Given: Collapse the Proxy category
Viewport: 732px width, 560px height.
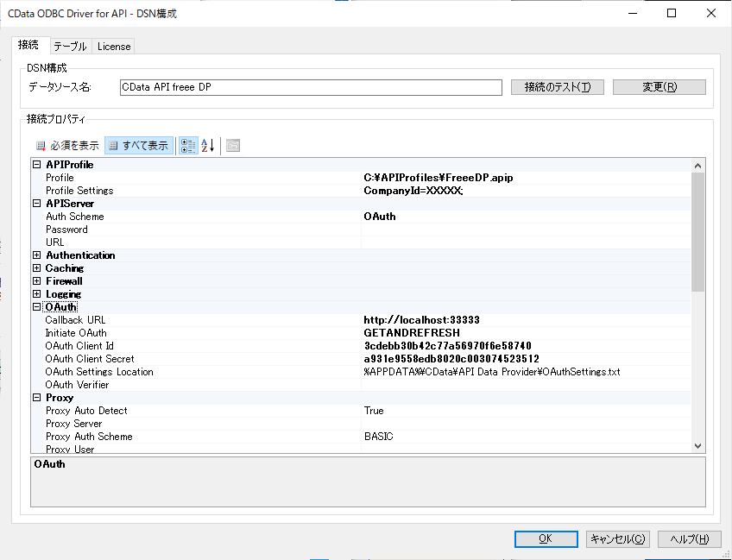Looking at the screenshot, I should click(37, 398).
